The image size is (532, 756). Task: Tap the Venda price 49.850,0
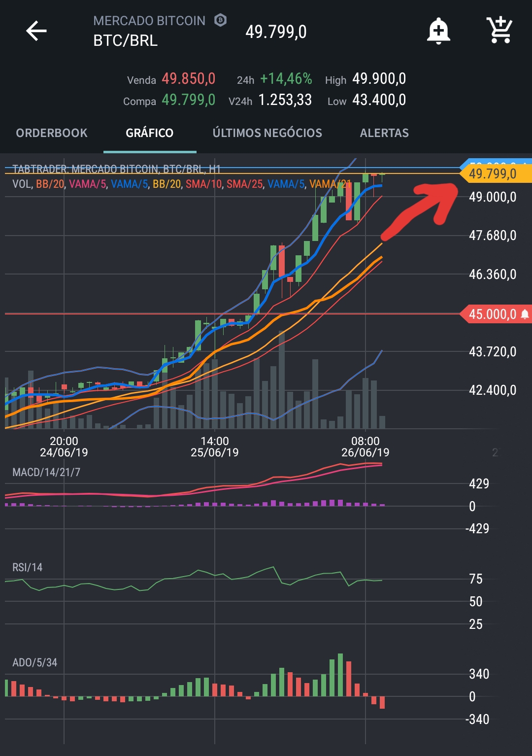click(x=189, y=79)
